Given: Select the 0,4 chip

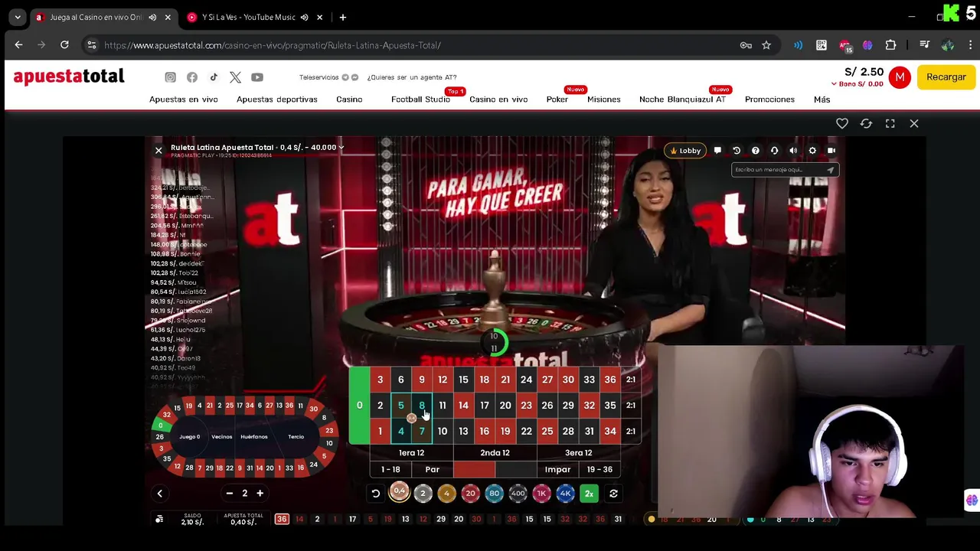Looking at the screenshot, I should click(x=399, y=492).
